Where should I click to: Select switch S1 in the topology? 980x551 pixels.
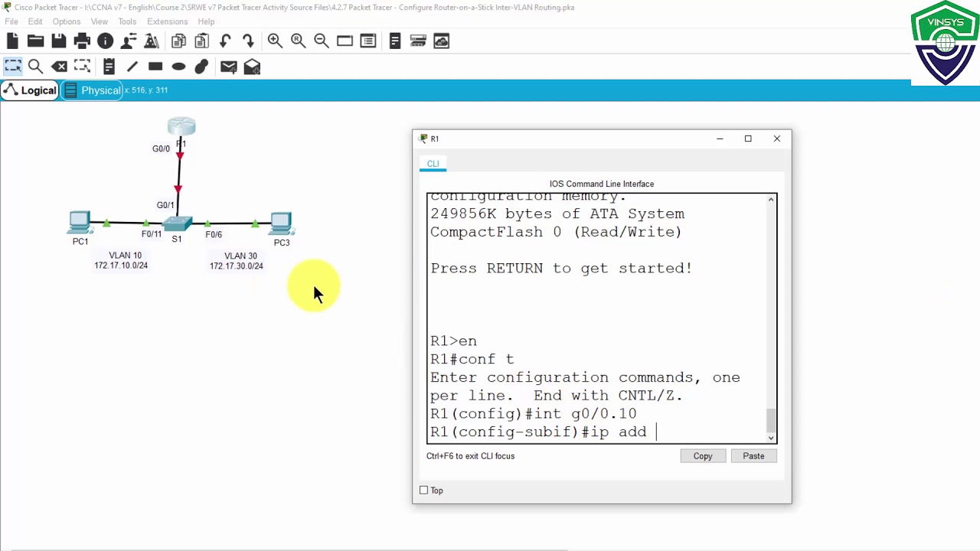pyautogui.click(x=178, y=223)
